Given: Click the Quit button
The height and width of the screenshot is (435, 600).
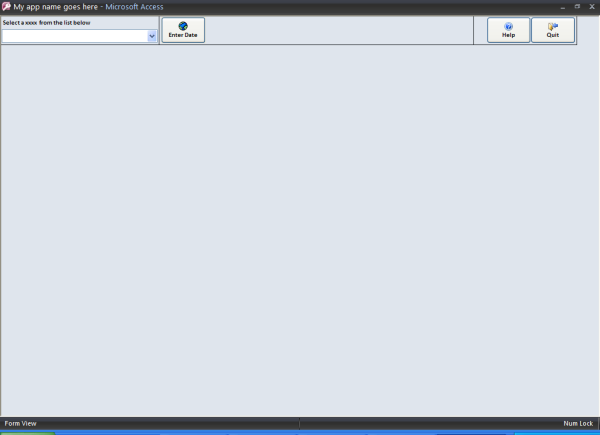Looking at the screenshot, I should point(553,30).
